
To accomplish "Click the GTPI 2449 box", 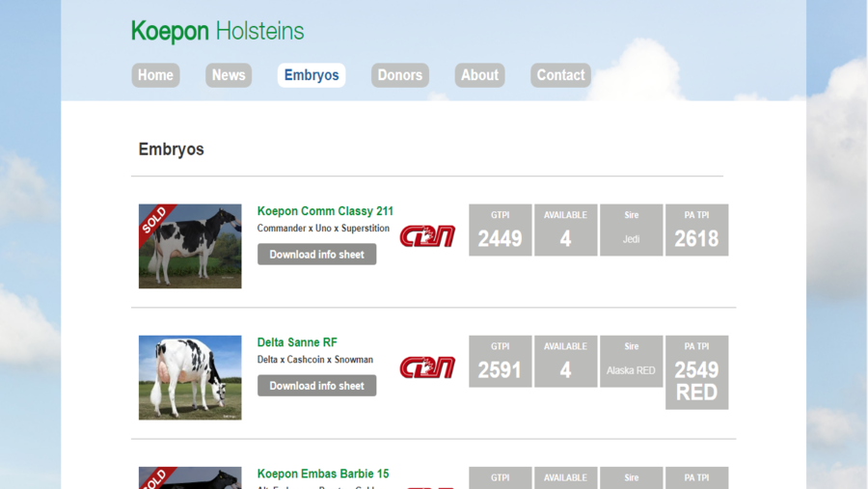I will [501, 230].
